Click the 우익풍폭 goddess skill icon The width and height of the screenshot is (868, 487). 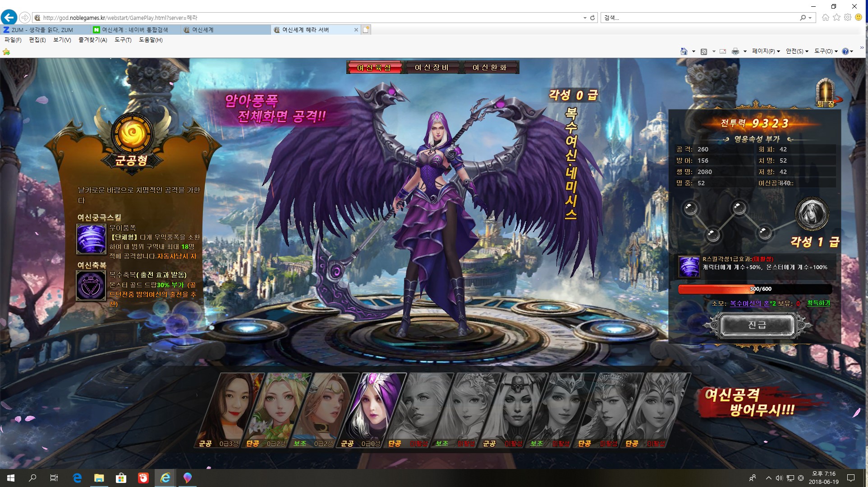(x=91, y=239)
